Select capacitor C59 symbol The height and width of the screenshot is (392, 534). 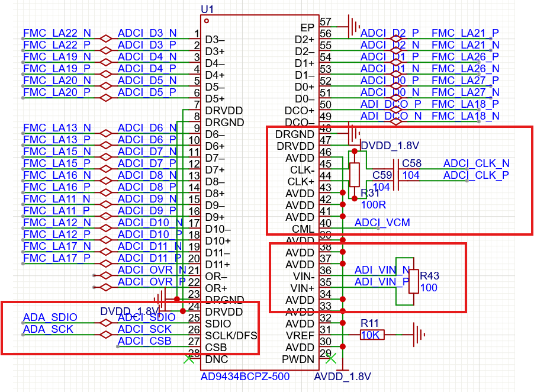(395, 181)
